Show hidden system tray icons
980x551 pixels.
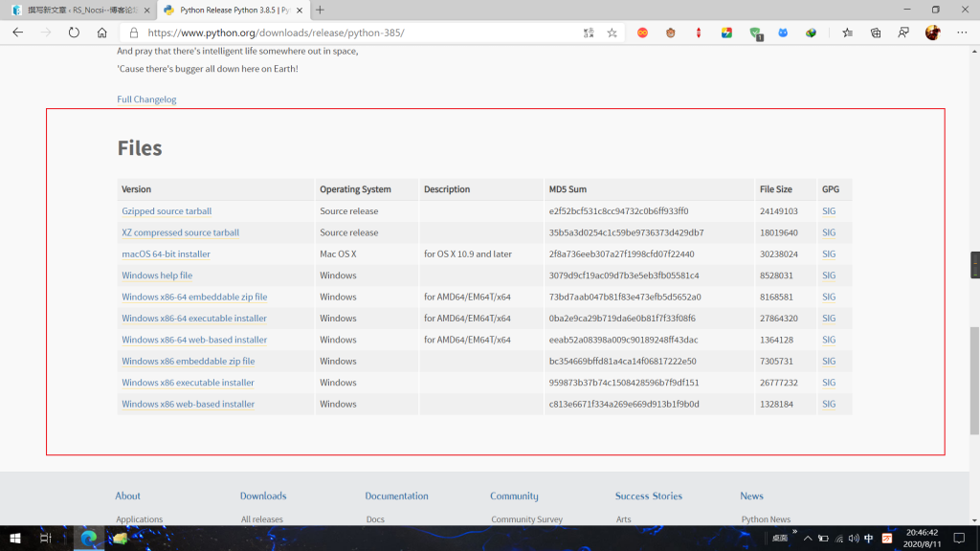[808, 539]
